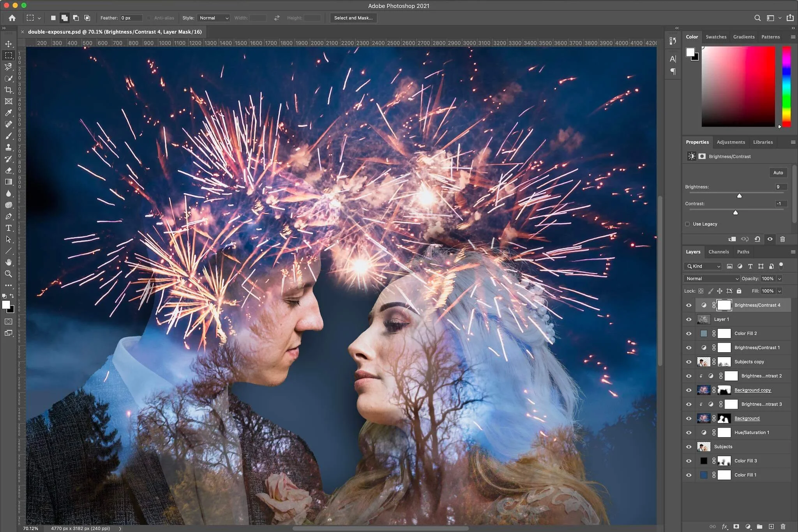Click the Select and Mask button
The image size is (798, 532).
(353, 18)
